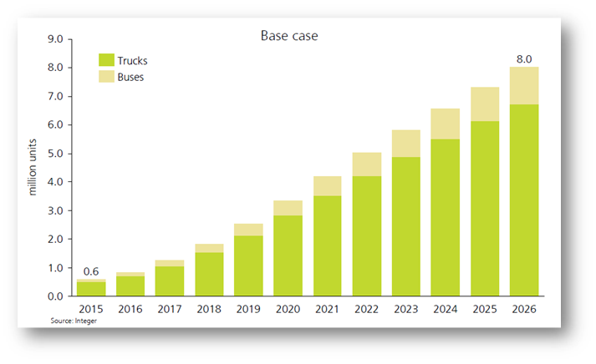Select the 2017 green trucks bar segment
The image size is (596, 364).
click(170, 281)
